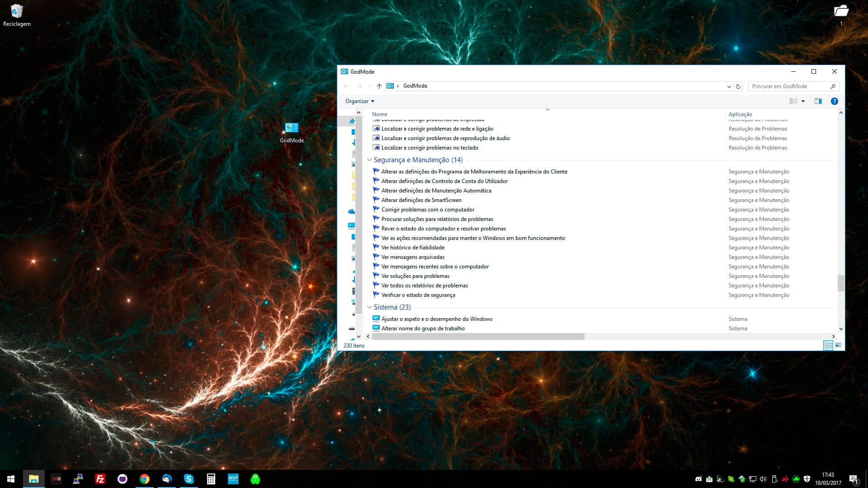868x488 pixels.
Task: Open the Reciclagem recycle bin icon
Action: 17,15
